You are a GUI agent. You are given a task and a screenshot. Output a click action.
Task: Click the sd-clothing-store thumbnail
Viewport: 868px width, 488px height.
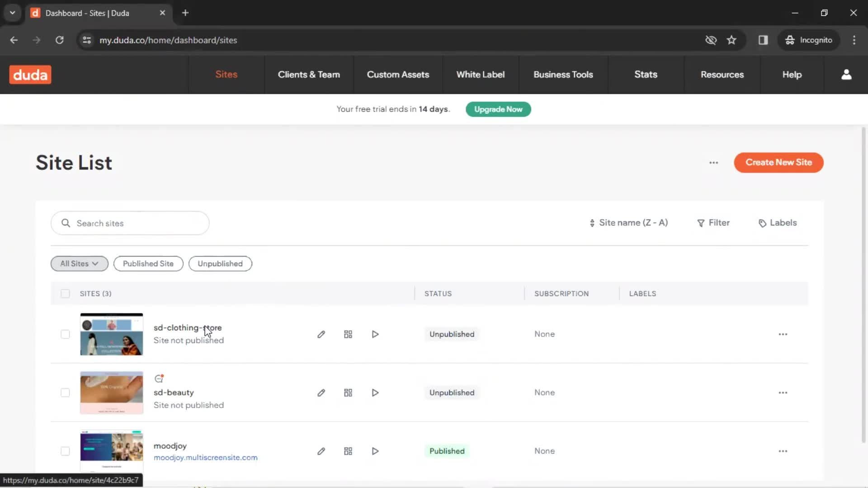pos(112,334)
